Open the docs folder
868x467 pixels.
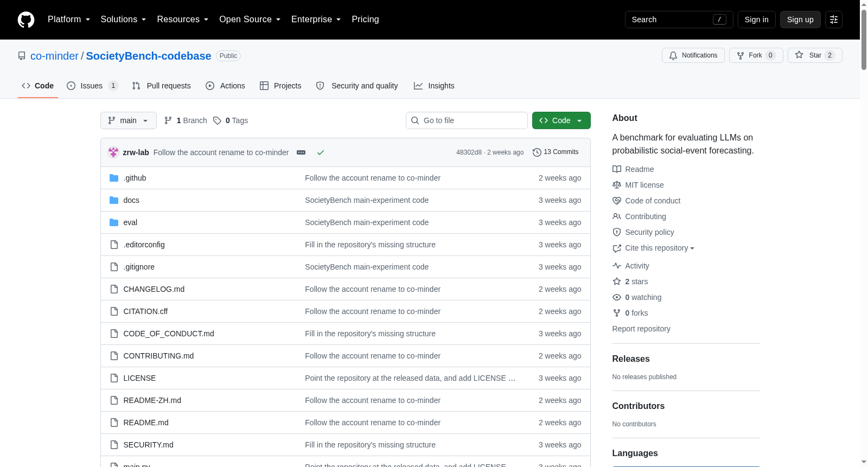click(x=131, y=200)
